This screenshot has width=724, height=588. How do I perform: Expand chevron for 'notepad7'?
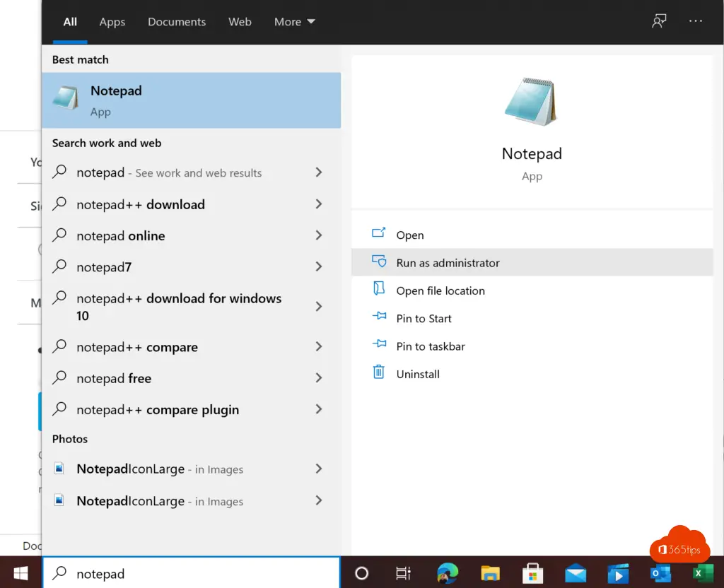pyautogui.click(x=319, y=266)
